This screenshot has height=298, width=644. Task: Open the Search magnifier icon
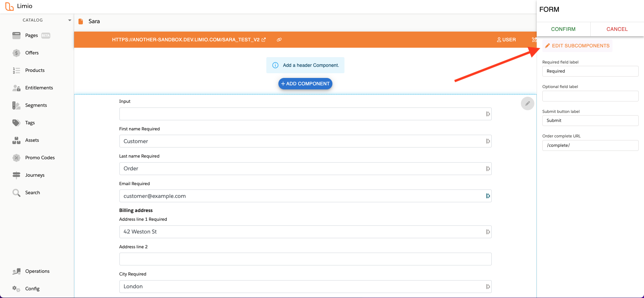pyautogui.click(x=16, y=193)
